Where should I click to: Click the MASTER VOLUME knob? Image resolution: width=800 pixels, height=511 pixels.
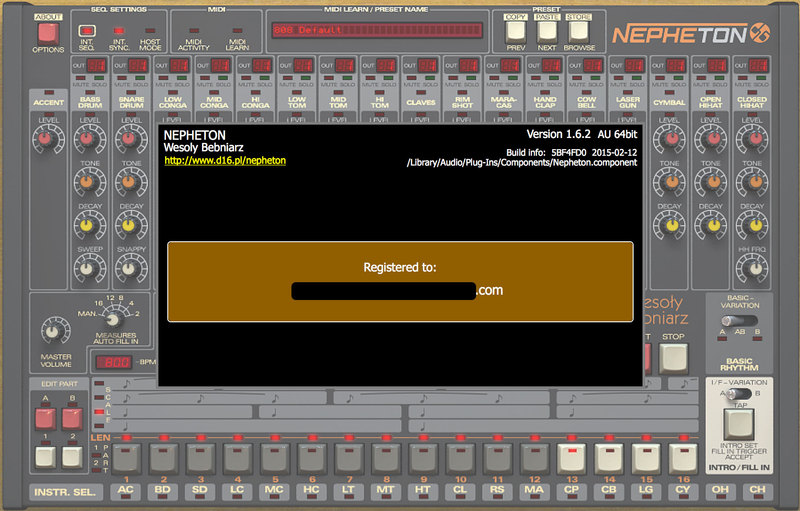55,331
